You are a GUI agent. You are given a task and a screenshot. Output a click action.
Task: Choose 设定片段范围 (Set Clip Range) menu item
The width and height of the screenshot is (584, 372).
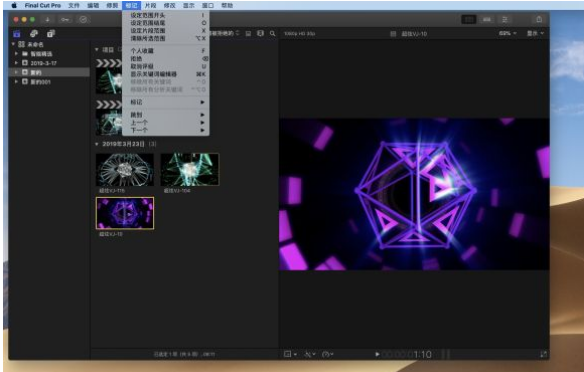tap(166, 31)
